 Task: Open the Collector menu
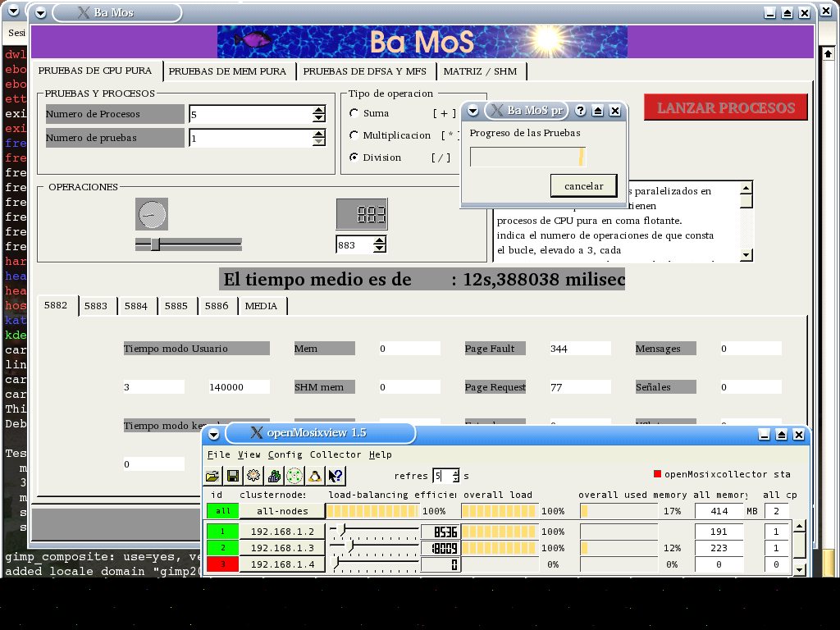[335, 454]
